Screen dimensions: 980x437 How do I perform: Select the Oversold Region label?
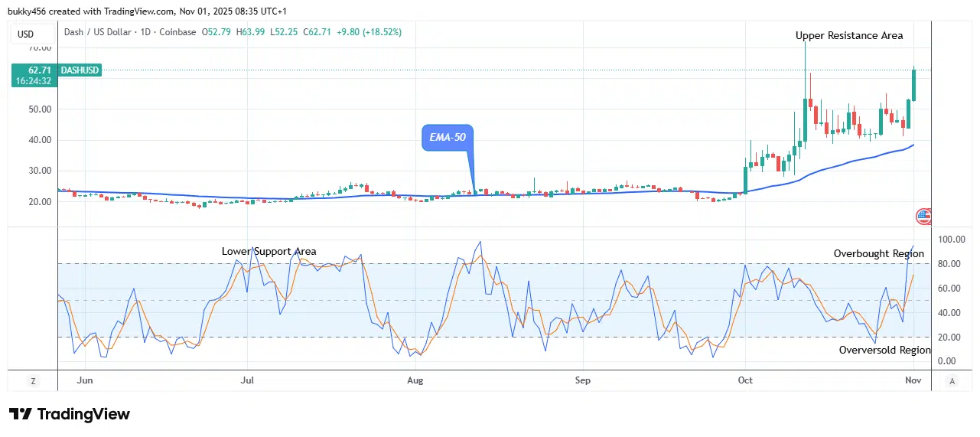point(884,350)
